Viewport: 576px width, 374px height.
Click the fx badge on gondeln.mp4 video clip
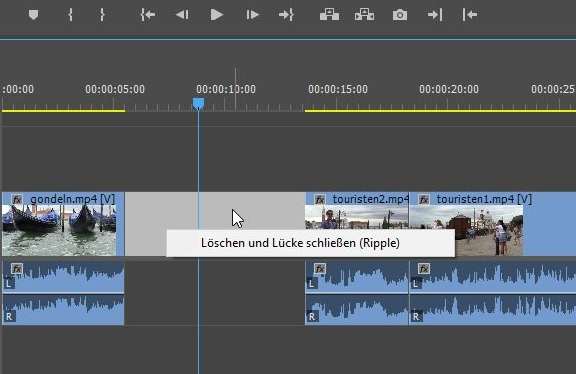click(17, 199)
